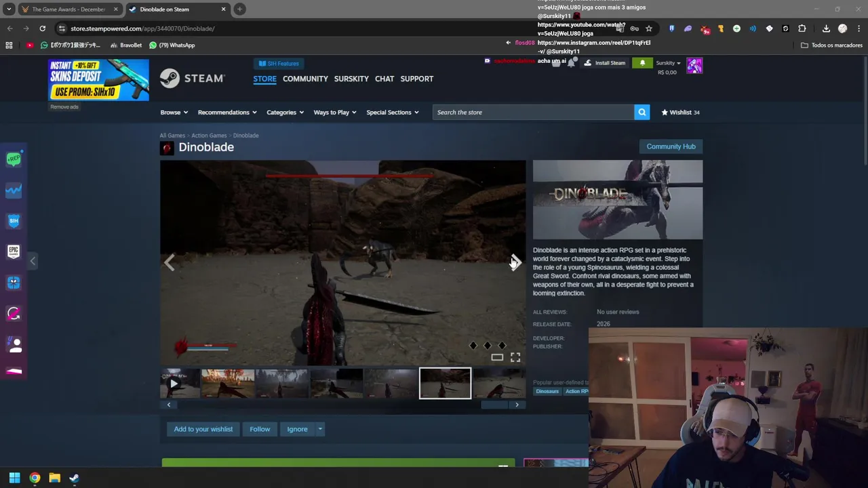Click the SIH shield icon in sidebar
The height and width of the screenshot is (488, 868).
point(14,221)
